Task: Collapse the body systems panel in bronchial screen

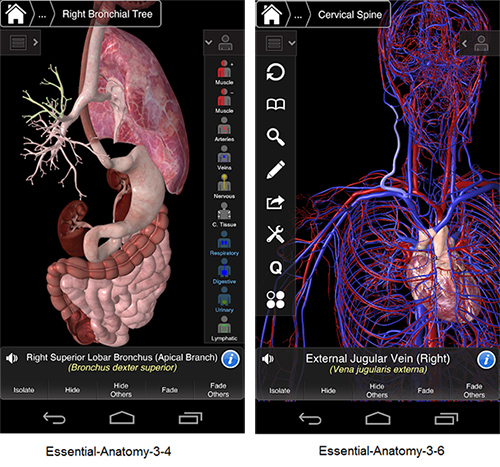Action: (224, 43)
